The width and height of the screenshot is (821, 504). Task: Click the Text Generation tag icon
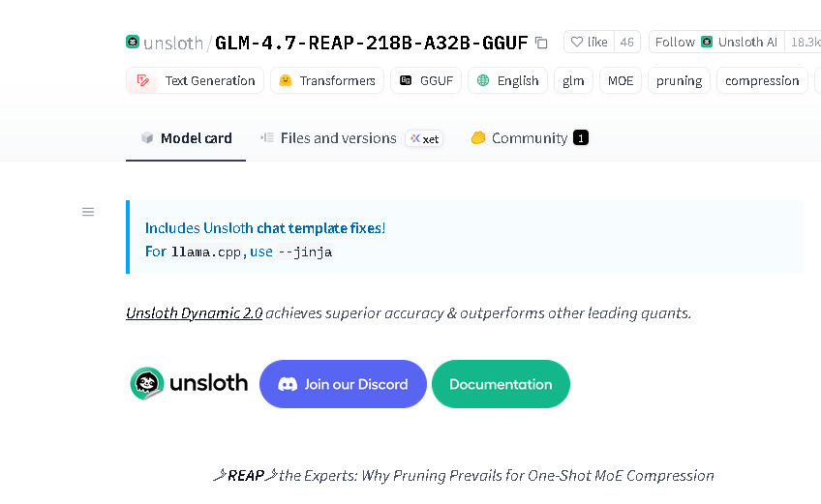click(142, 80)
